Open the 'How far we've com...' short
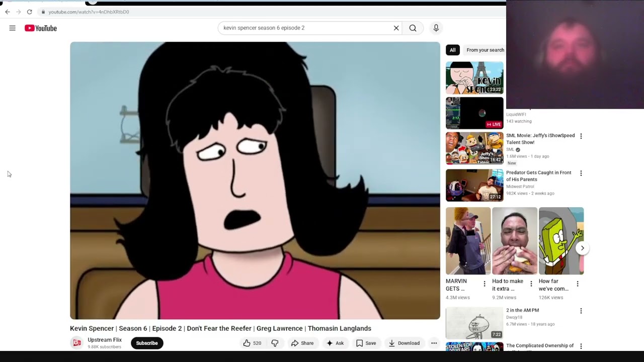The width and height of the screenshot is (644, 362). point(561,241)
